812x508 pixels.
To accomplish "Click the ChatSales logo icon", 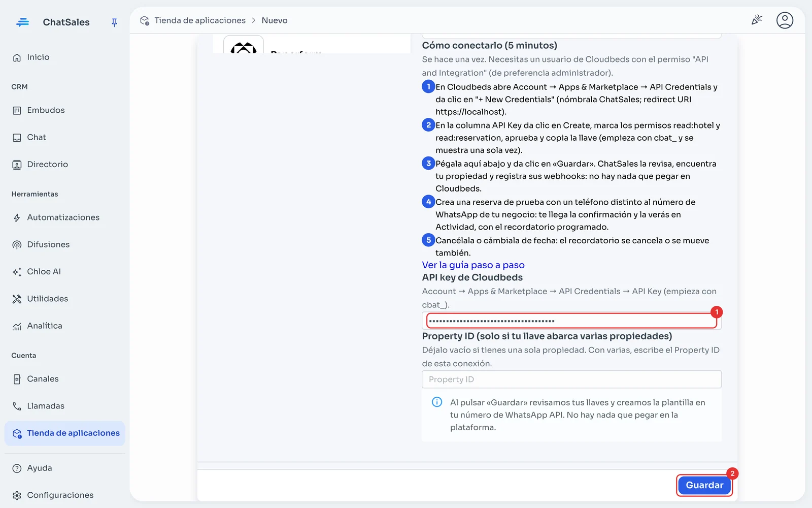I will [x=23, y=22].
